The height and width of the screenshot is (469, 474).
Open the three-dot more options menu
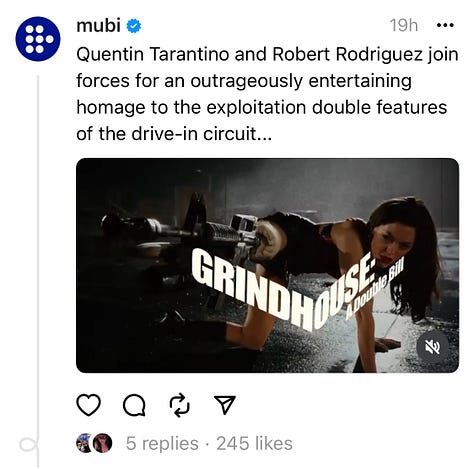445,25
